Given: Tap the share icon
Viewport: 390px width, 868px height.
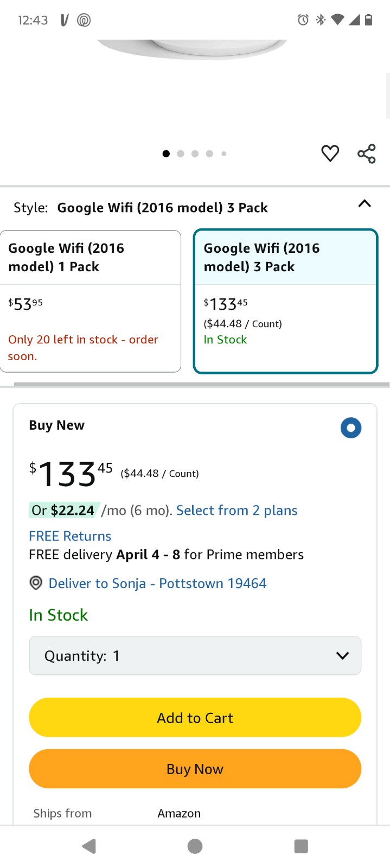Looking at the screenshot, I should (x=367, y=154).
